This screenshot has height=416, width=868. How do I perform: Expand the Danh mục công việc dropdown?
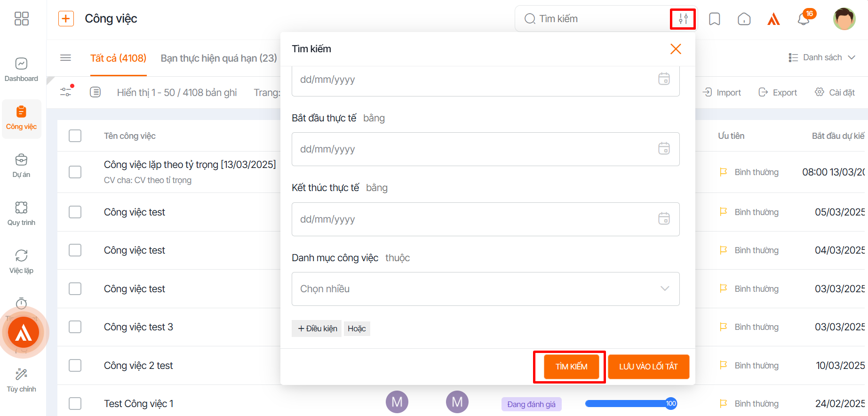485,289
